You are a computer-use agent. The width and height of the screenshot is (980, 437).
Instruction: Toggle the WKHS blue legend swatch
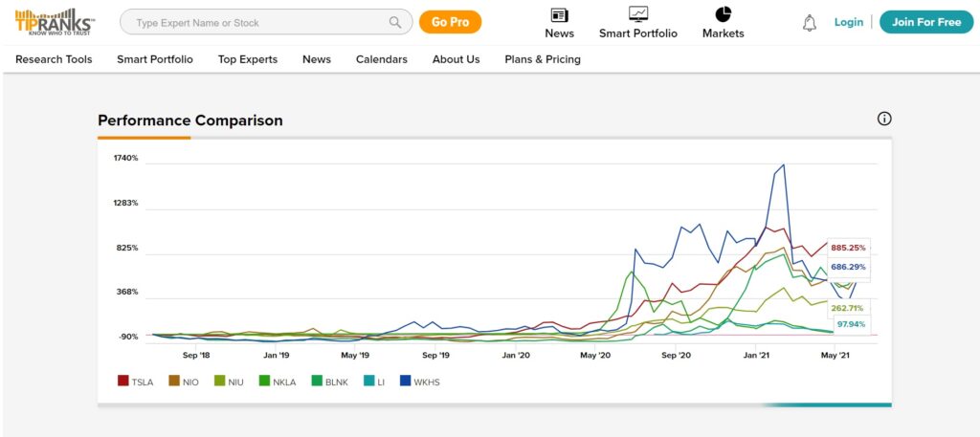point(405,381)
